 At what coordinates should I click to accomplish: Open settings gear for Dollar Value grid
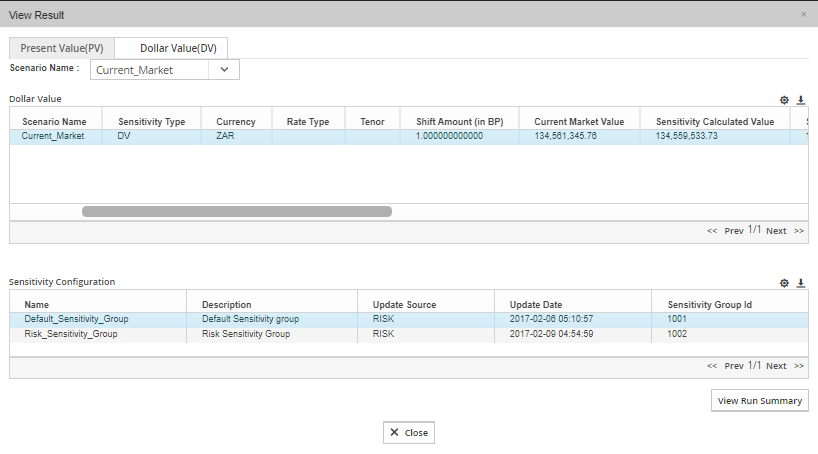[x=785, y=100]
